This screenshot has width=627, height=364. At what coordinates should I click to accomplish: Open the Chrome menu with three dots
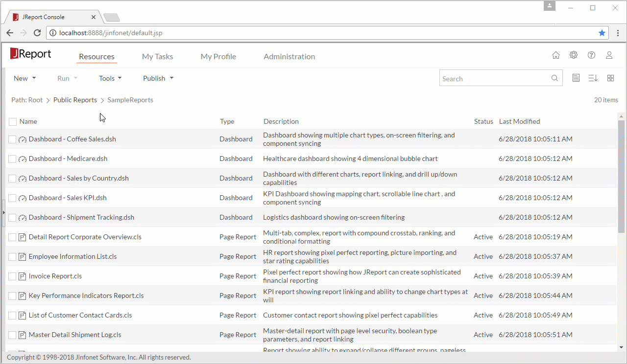[x=618, y=33]
